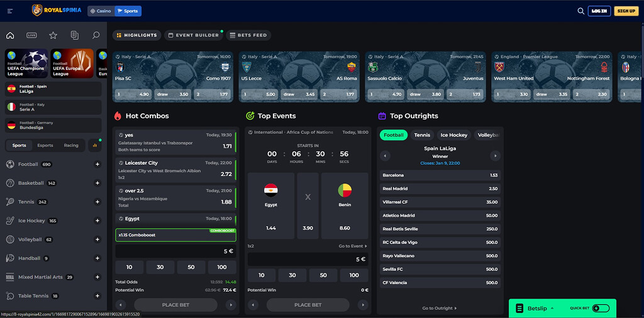The image size is (644, 318).
Task: Click the Handball icon
Action: pos(10,258)
